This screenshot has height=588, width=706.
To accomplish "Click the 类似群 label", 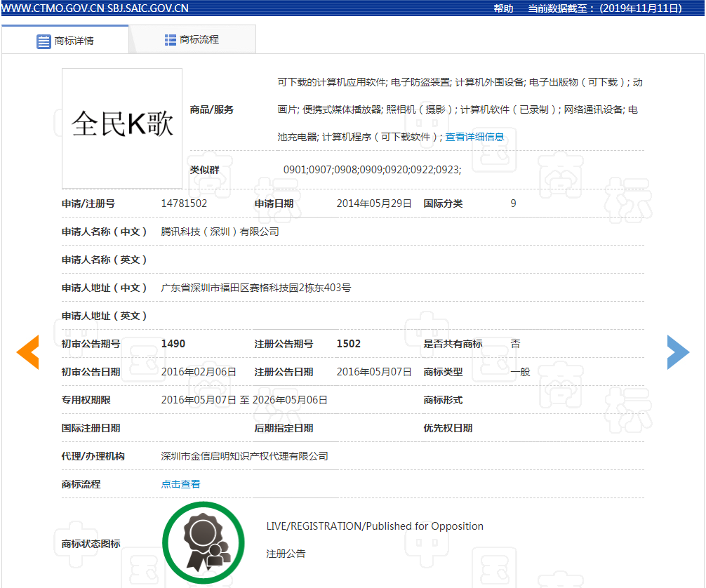I will pos(204,170).
